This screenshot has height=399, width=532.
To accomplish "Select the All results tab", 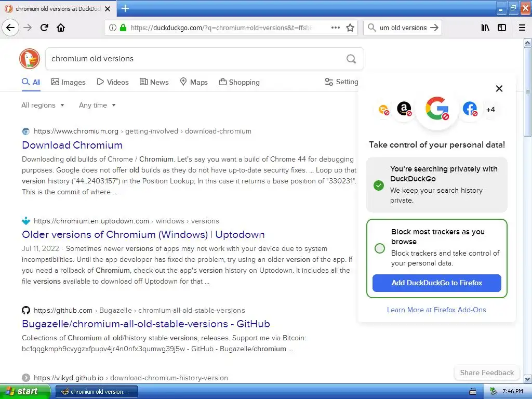I will click(31, 82).
